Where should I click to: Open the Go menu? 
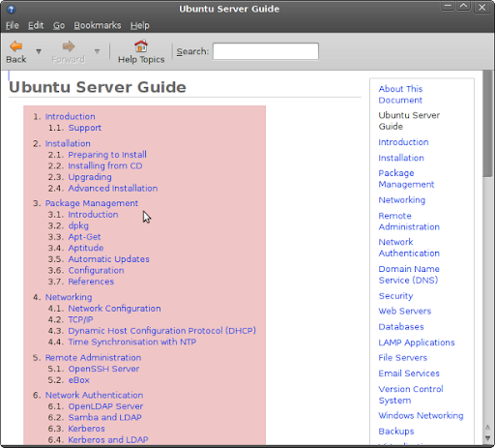tap(59, 25)
